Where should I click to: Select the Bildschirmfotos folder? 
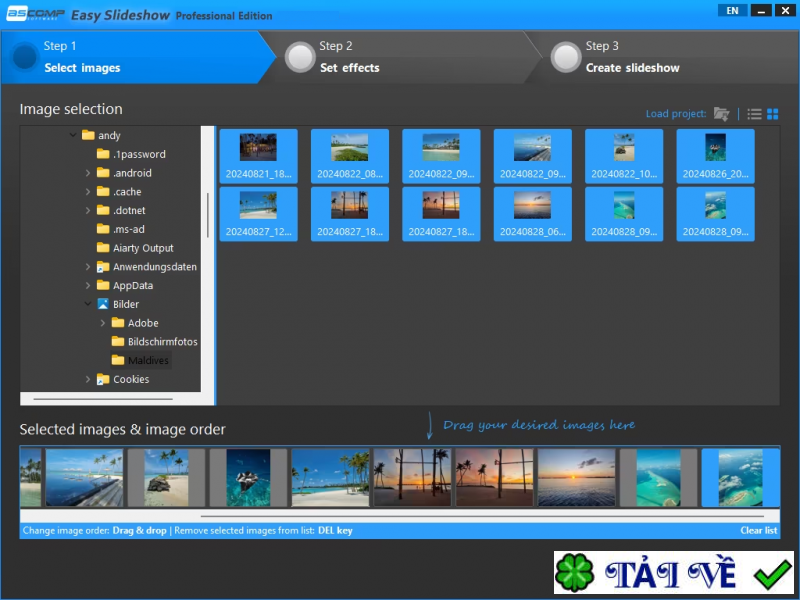tap(162, 342)
